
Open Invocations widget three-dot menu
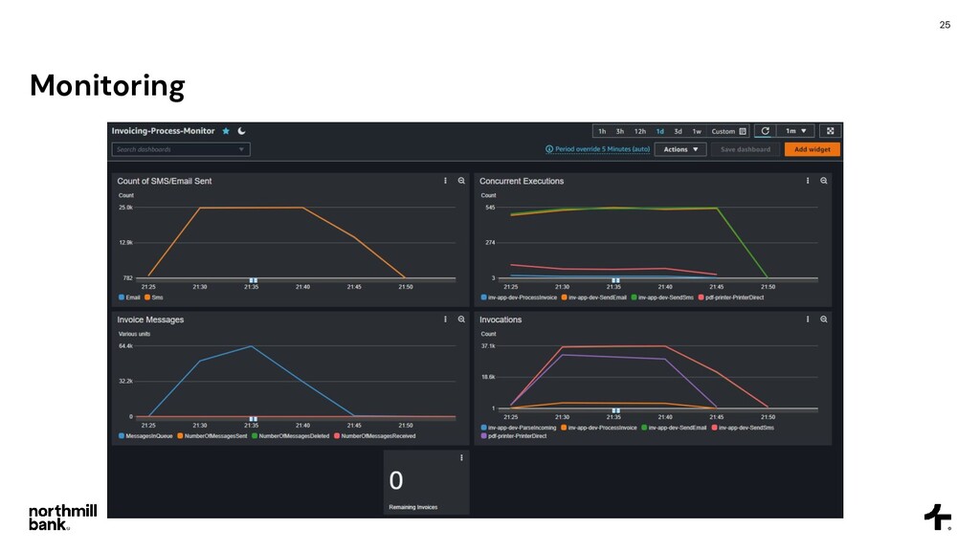pos(808,320)
